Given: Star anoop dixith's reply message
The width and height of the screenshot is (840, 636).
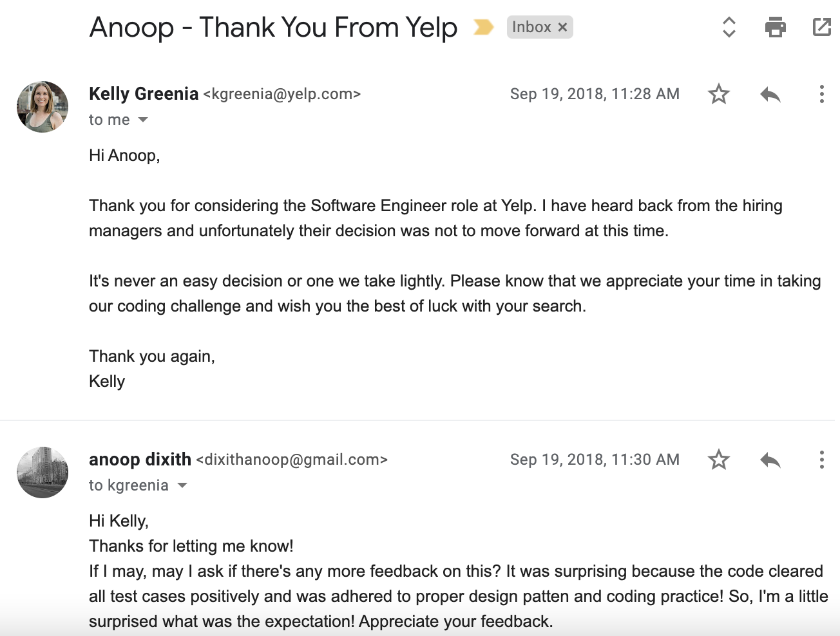Looking at the screenshot, I should click(x=718, y=460).
